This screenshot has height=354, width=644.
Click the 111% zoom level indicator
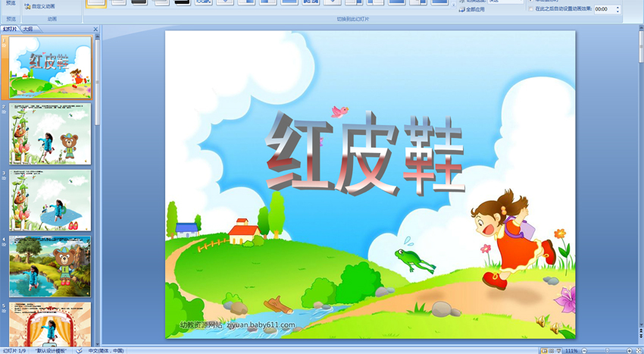point(571,351)
